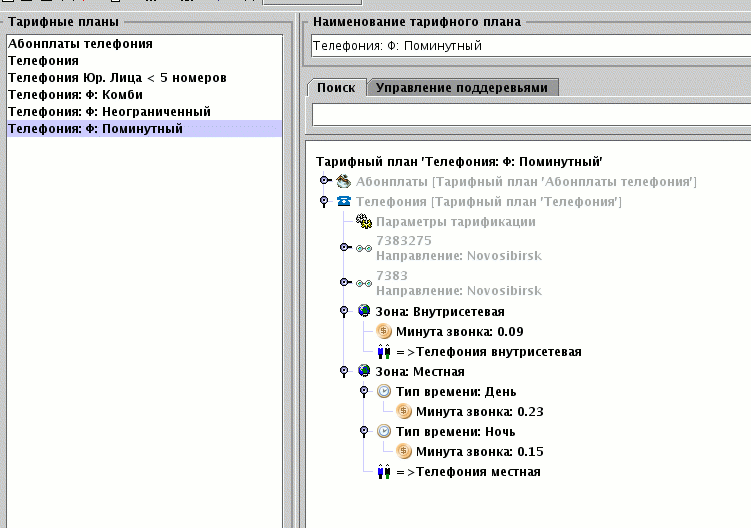Click the people icon for Телефония внутрисетевая
751x528 pixels.
pyautogui.click(x=384, y=351)
